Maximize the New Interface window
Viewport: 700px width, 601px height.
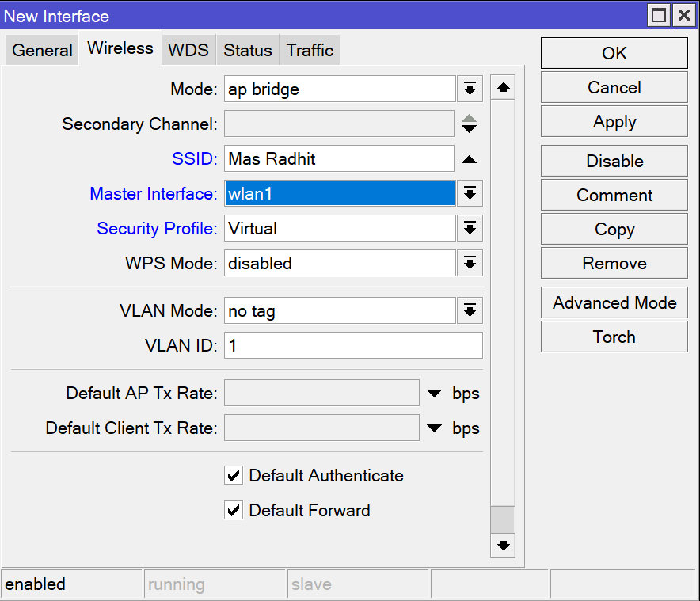(659, 15)
